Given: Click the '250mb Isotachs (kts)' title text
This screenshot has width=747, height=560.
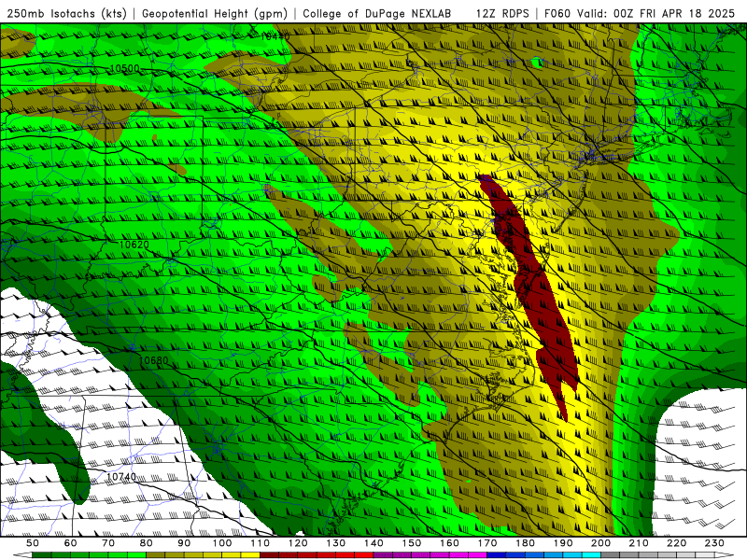Looking at the screenshot, I should click(67, 14).
